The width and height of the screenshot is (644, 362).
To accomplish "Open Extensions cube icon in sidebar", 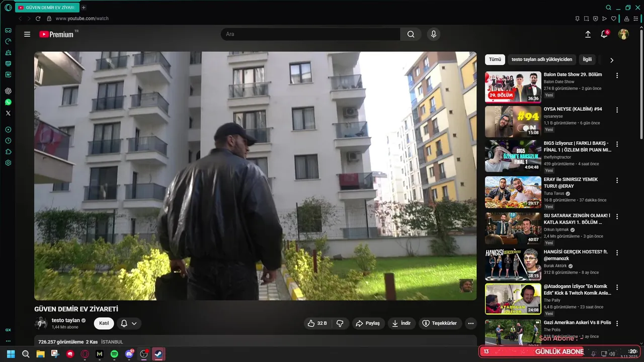I will click(x=8, y=152).
